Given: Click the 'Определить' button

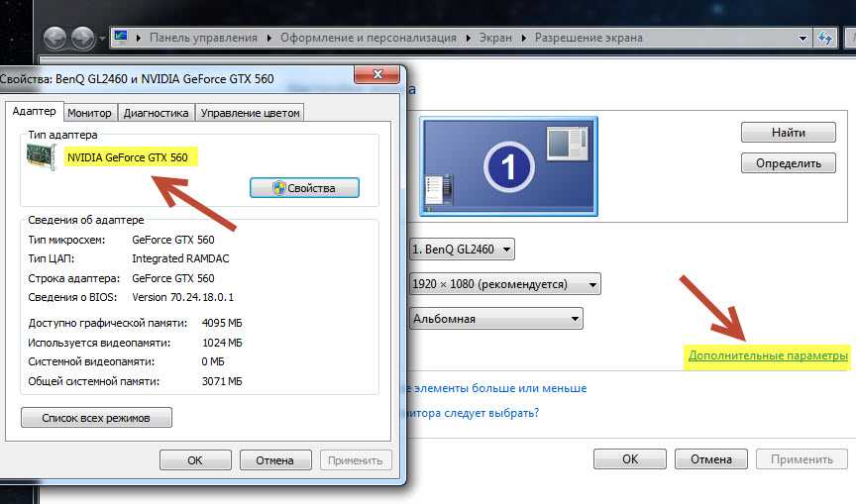Looking at the screenshot, I should coord(789,163).
